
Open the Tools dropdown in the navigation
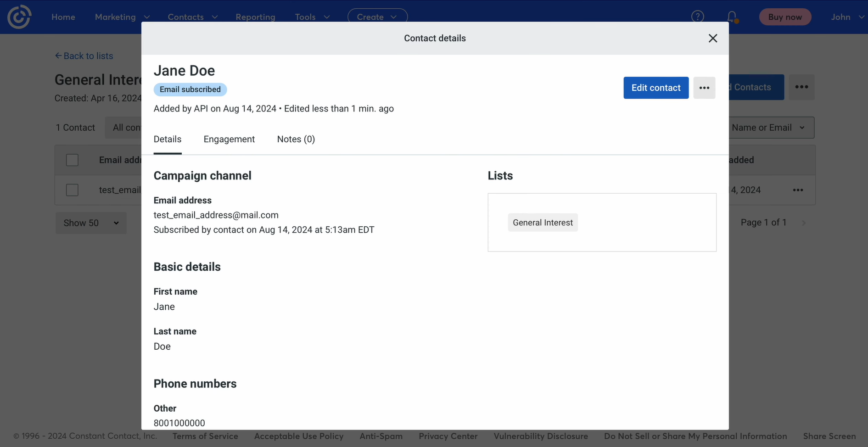[312, 17]
